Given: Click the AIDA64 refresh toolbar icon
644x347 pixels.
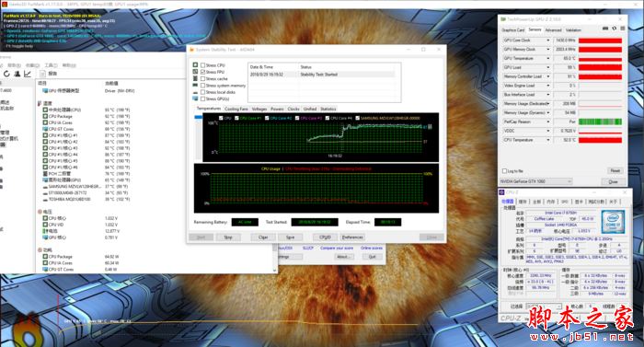Looking at the screenshot, I should pos(6,74).
